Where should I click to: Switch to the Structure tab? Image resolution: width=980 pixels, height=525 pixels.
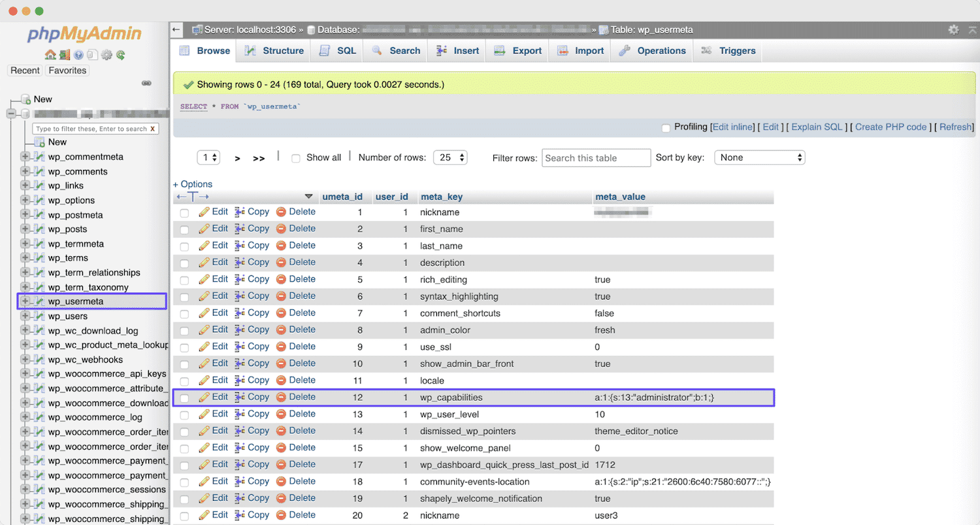tap(274, 51)
